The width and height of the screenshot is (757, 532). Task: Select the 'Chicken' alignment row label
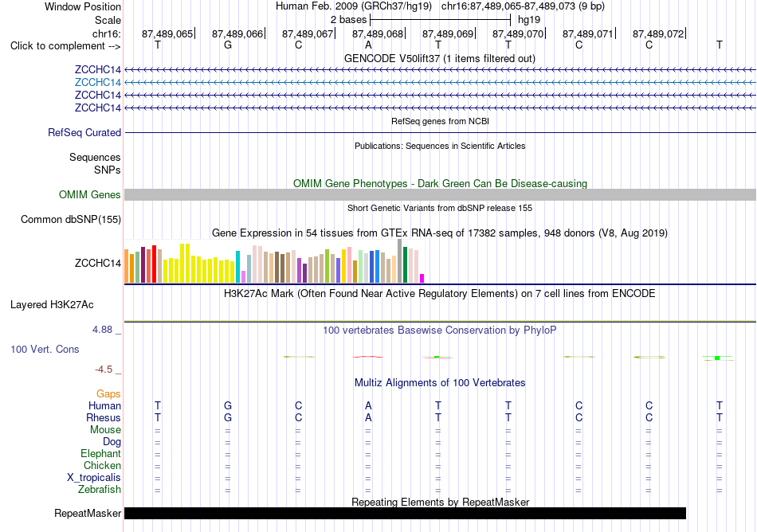tap(102, 465)
